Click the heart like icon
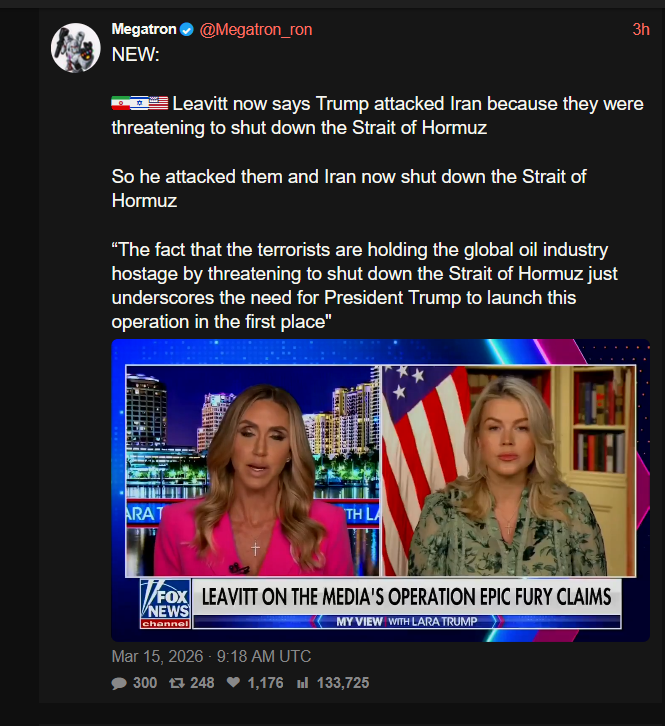The image size is (665, 726). [233, 682]
